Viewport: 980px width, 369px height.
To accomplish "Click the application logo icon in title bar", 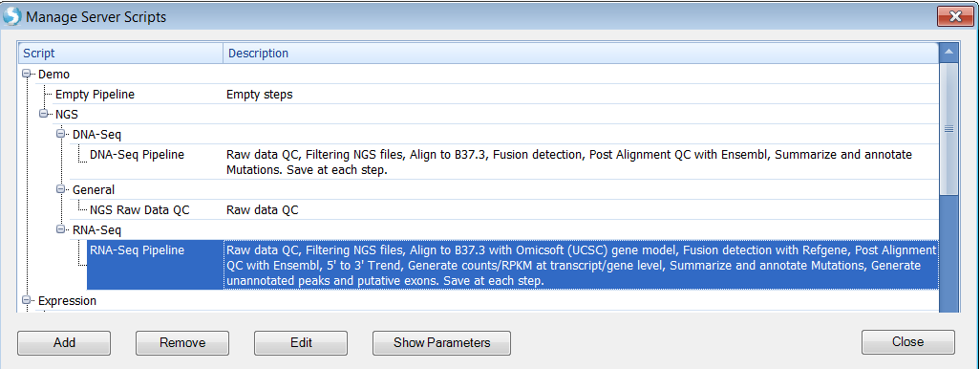I will coord(11,16).
